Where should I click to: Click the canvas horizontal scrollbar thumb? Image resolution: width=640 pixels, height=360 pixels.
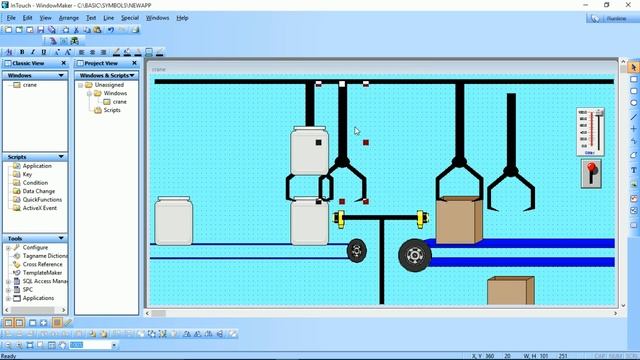[x=159, y=313]
